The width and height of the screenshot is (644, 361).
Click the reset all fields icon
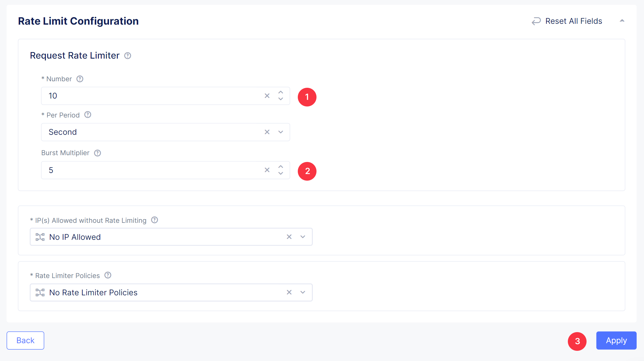click(536, 21)
